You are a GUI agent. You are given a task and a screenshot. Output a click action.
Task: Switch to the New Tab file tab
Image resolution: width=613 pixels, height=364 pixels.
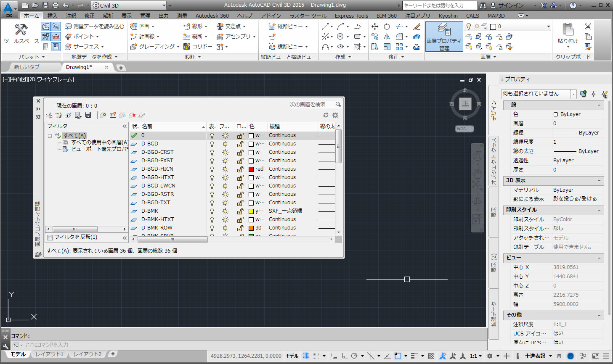pyautogui.click(x=27, y=67)
